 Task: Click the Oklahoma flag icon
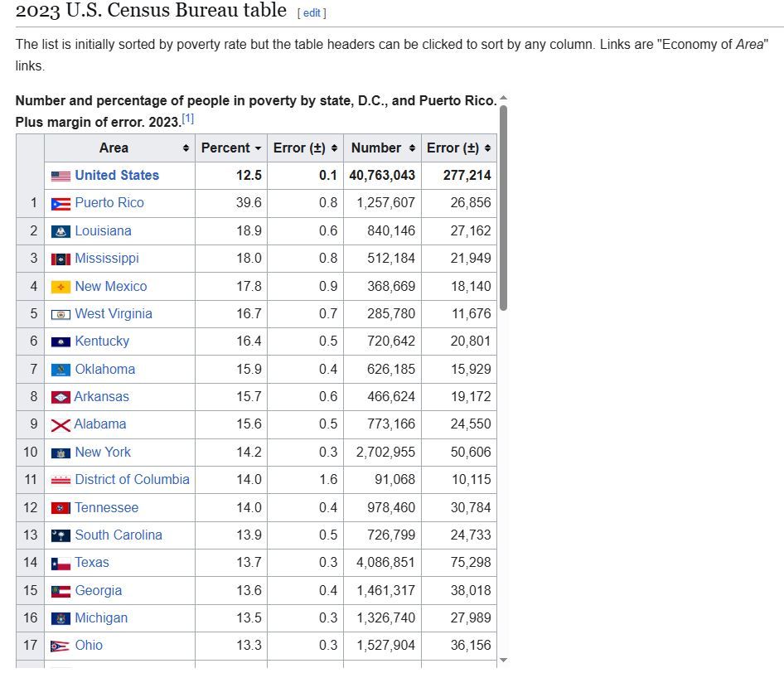[60, 370]
